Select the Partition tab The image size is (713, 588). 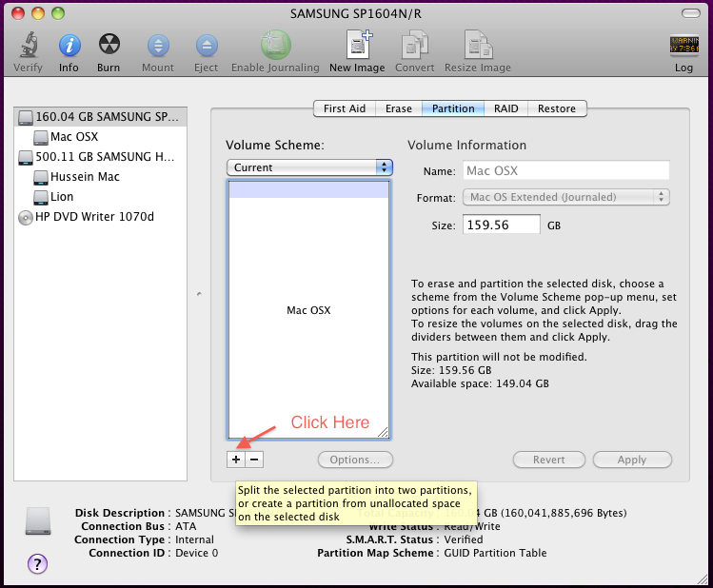point(453,108)
